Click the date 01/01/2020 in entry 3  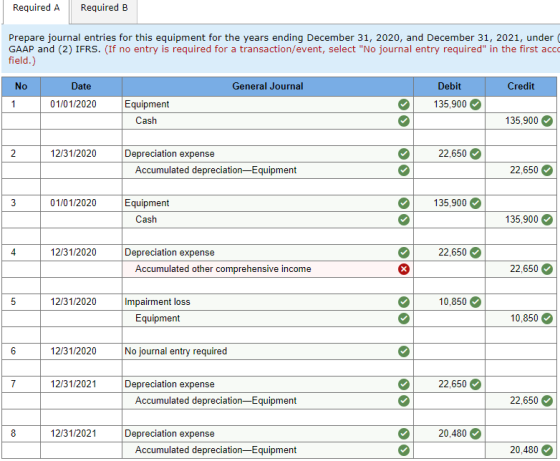click(73, 203)
